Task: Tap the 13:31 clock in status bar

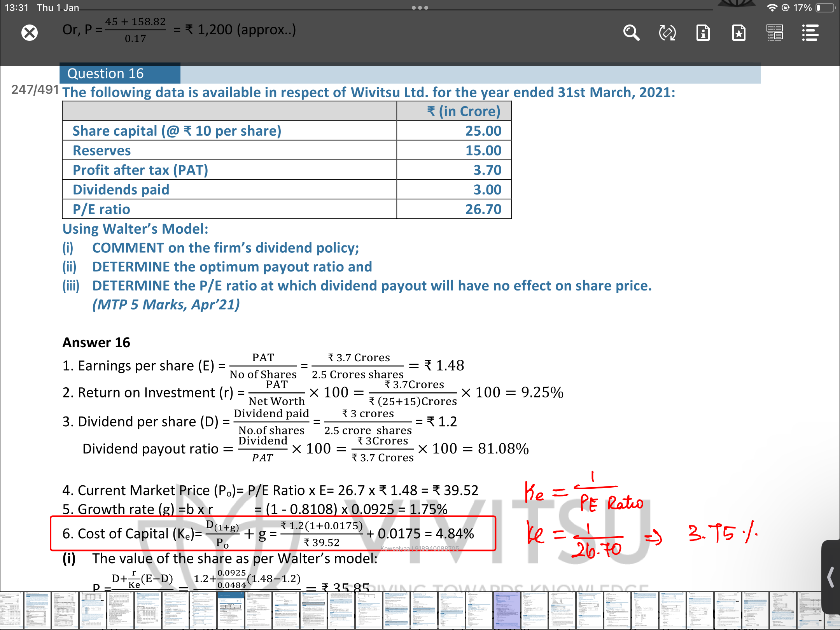Action: (16, 8)
